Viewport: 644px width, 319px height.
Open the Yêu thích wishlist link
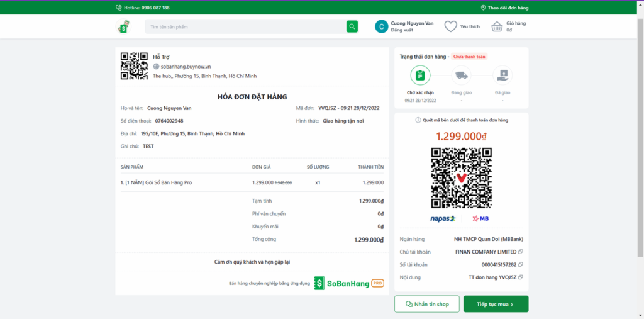pos(470,26)
